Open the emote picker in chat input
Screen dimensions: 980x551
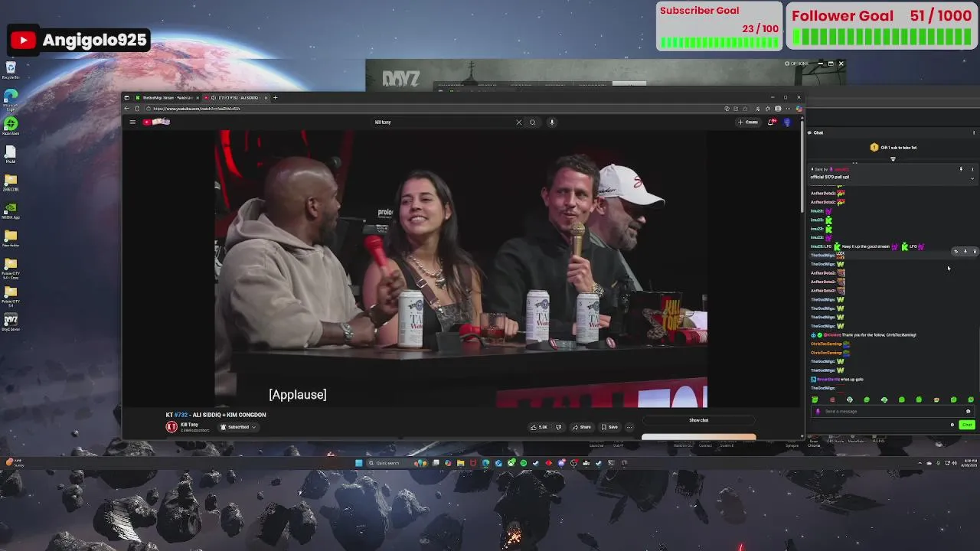click(x=968, y=412)
